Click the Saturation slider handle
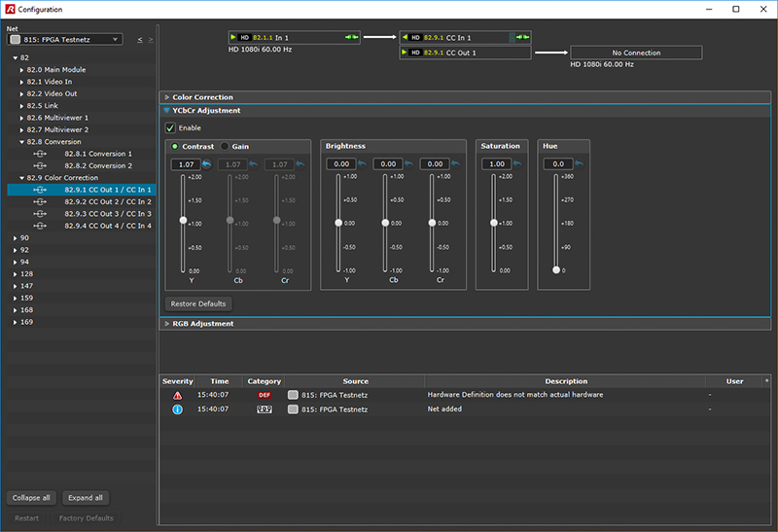Viewport: 778px width, 532px height. tap(494, 223)
